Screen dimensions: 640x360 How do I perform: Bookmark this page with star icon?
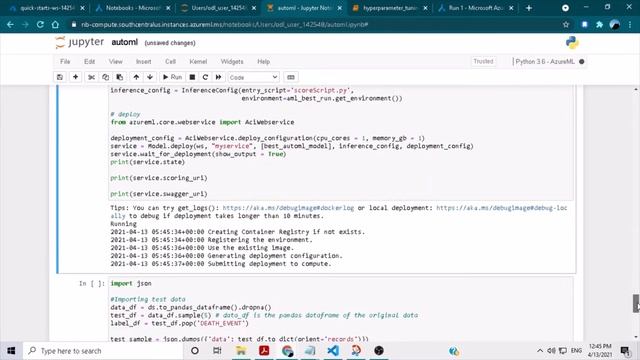pyautogui.click(x=566, y=24)
